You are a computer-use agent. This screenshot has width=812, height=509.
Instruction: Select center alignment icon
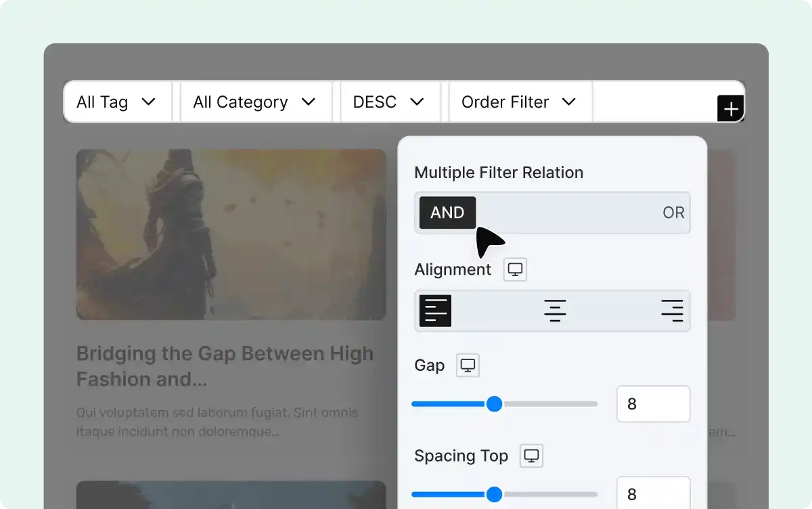point(555,311)
